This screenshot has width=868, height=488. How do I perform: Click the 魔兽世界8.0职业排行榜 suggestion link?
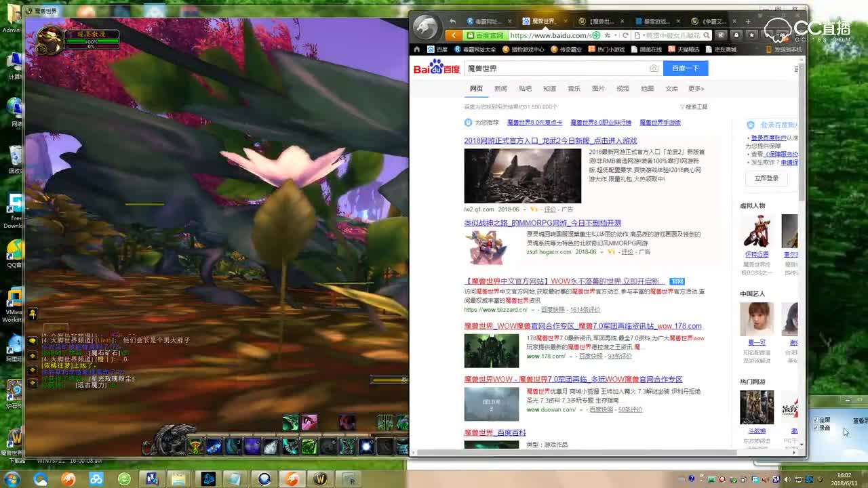point(601,123)
